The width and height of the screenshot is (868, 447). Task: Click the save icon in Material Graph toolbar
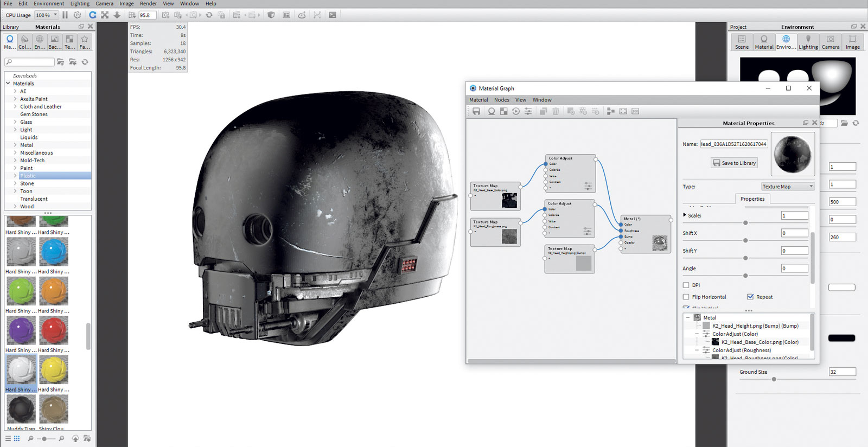point(476,111)
